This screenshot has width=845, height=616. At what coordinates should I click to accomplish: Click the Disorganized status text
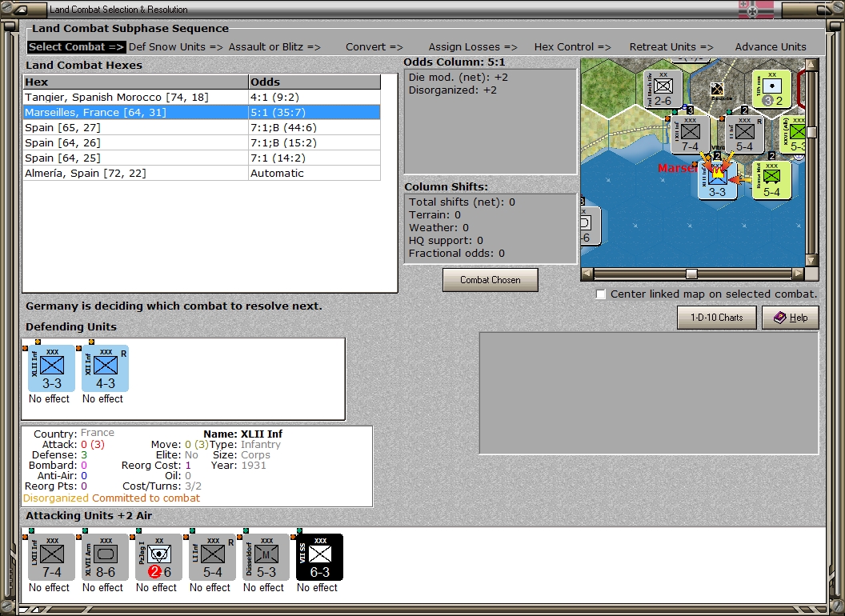56,498
